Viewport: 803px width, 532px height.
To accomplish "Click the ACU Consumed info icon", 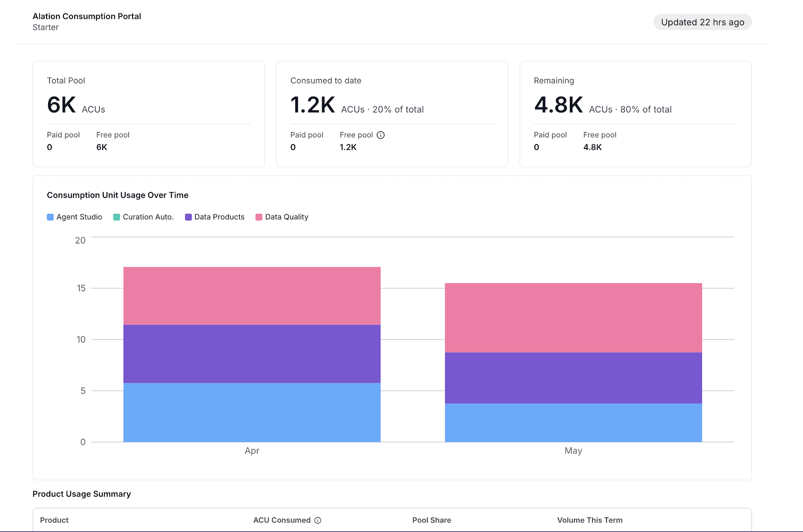I will [x=318, y=520].
